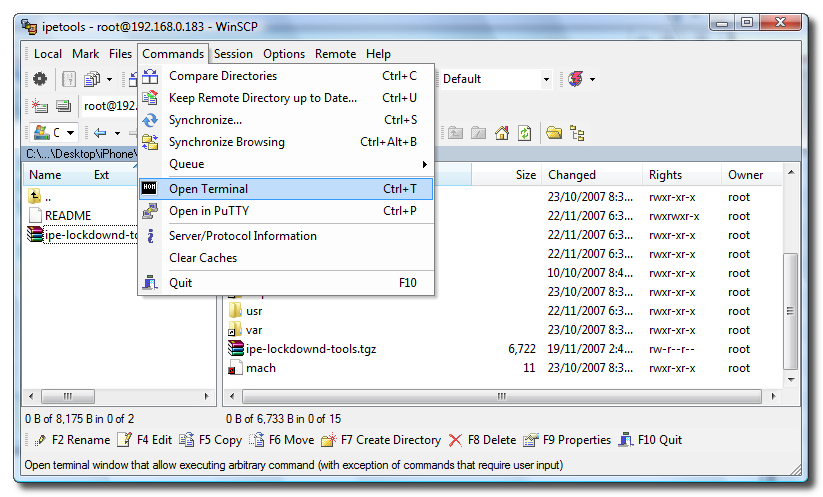
Task: Choose Keep Remote Directory up to Date
Action: point(286,98)
